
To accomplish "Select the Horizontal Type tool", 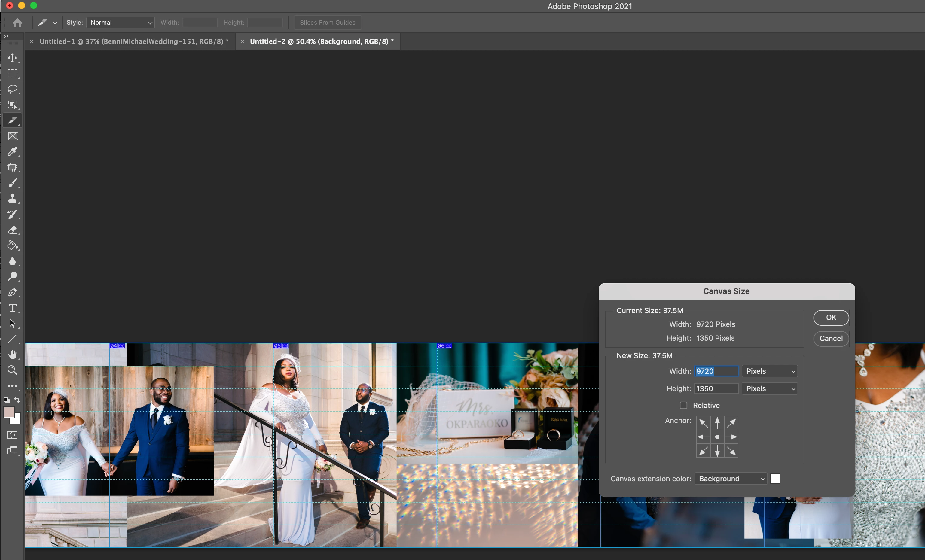I will pyautogui.click(x=12, y=308).
